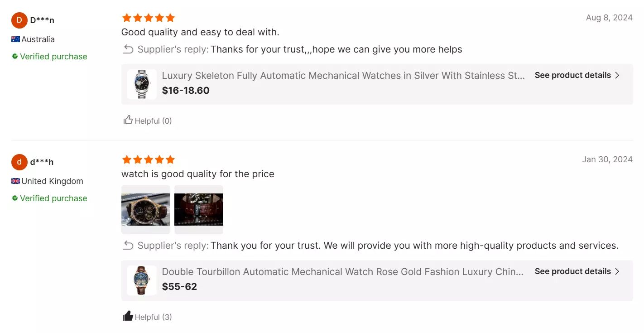Open See product details for Luxury Skeleton watch
This screenshot has width=644, height=333.
(573, 75)
